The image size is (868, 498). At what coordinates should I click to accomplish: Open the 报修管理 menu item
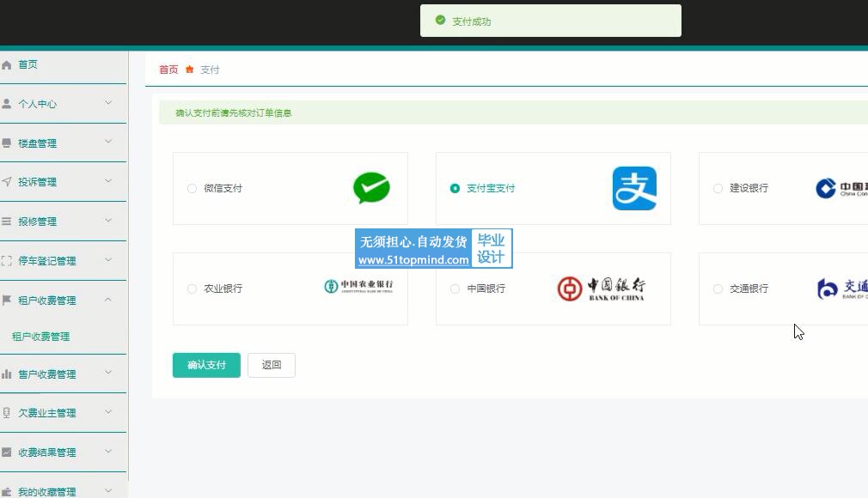[x=63, y=222]
